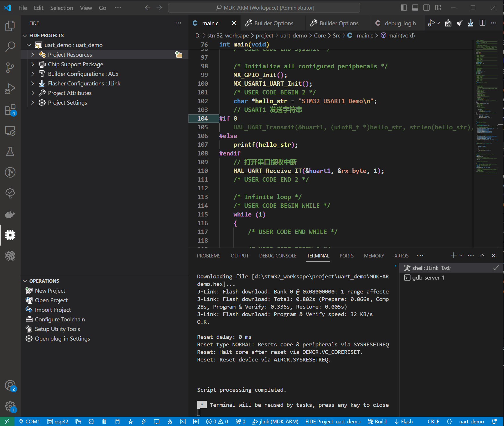504x426 pixels.
Task: Open the Extensions view with the 4 badge
Action: [10, 110]
